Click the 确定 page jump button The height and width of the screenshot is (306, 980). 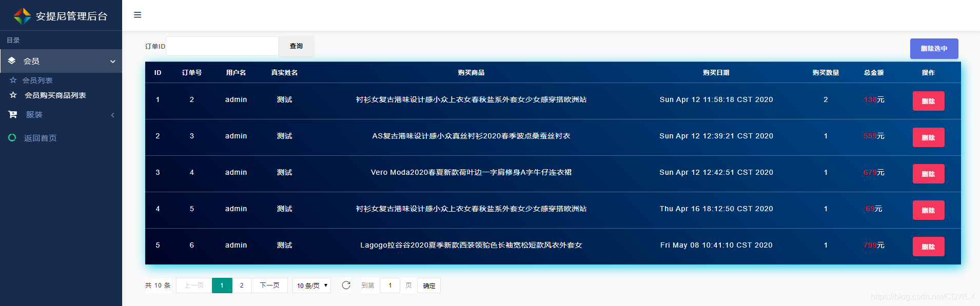click(x=429, y=285)
